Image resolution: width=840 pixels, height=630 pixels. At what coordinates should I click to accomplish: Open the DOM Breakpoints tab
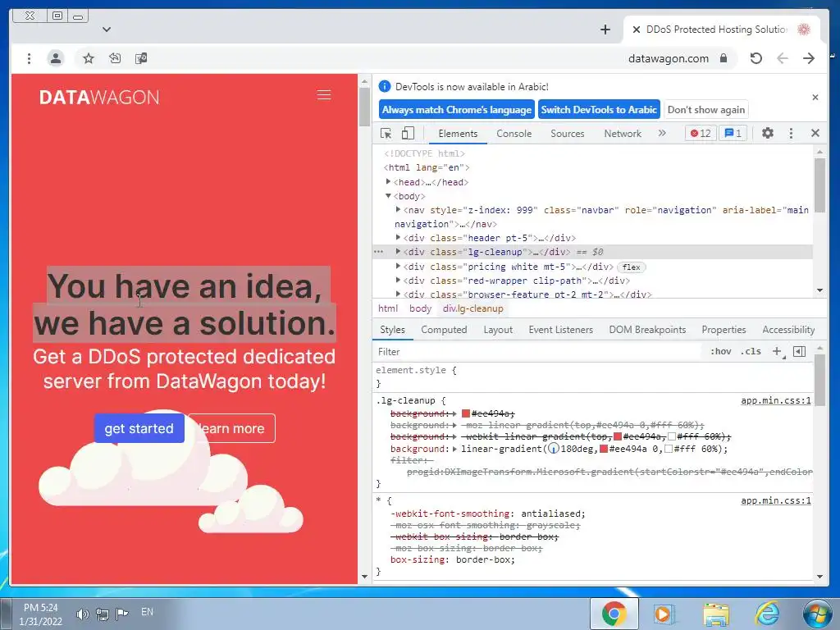point(647,330)
